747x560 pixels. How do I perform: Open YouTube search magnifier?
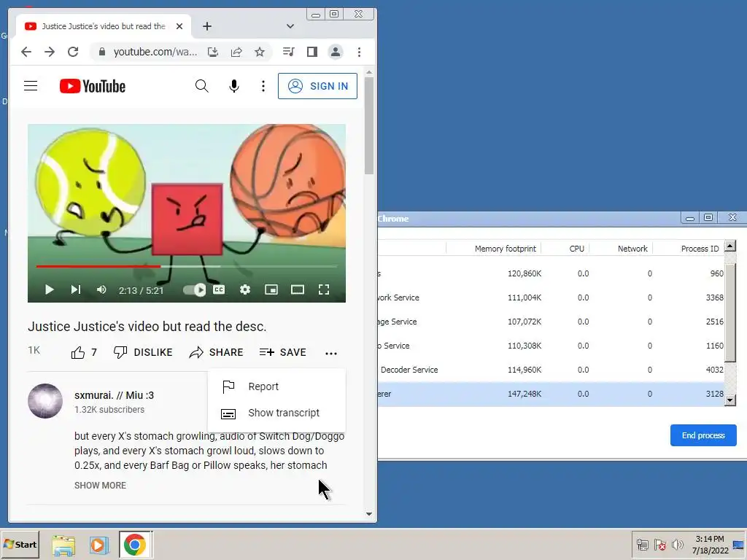[x=202, y=86]
